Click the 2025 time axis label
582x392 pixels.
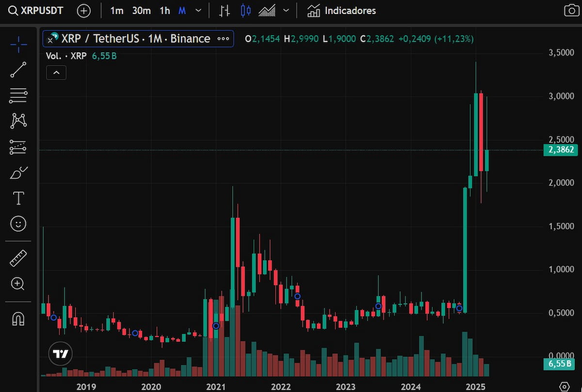[476, 386]
